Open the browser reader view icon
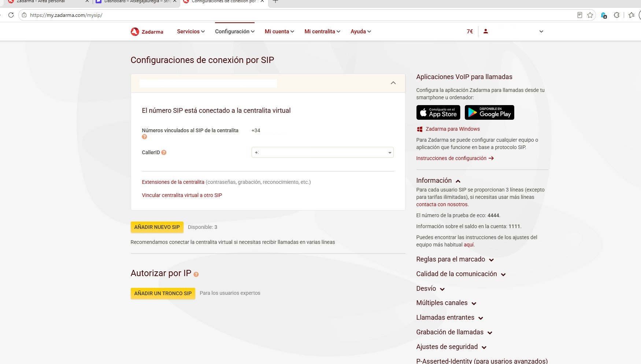The image size is (641, 364). coord(579,15)
